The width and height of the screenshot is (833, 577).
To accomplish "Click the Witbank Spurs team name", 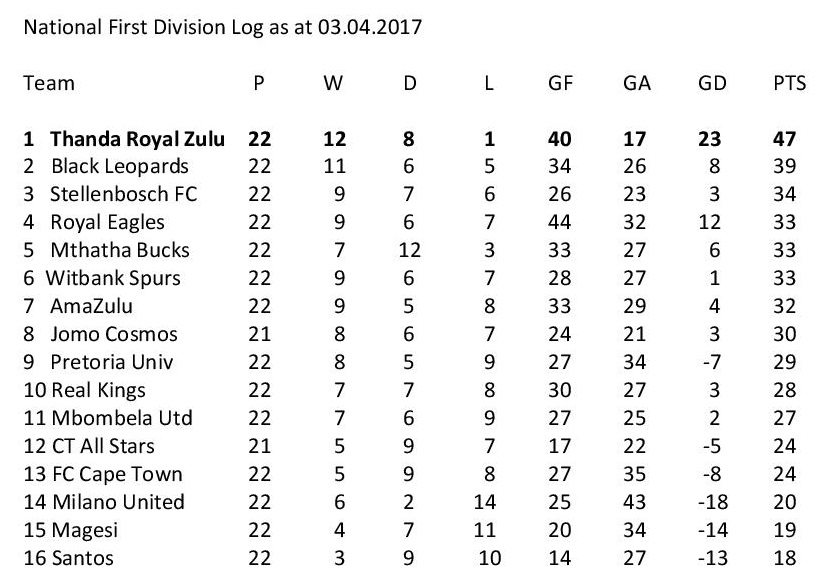I will click(x=114, y=278).
